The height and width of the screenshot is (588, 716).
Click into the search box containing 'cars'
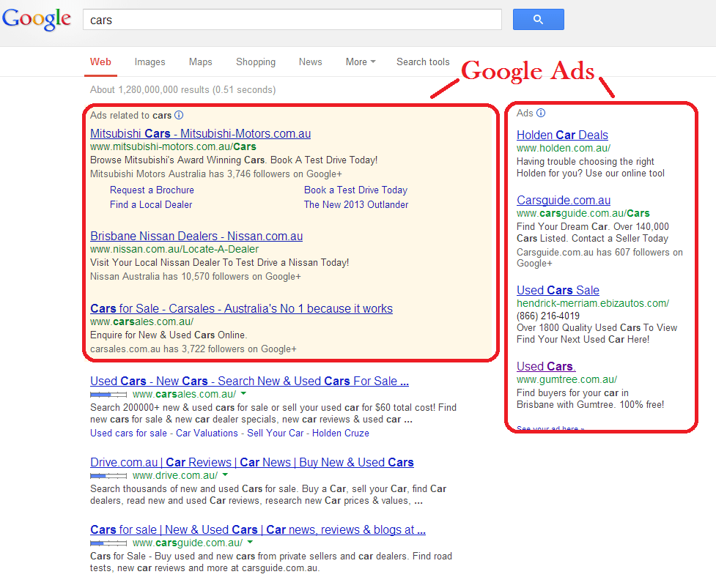(292, 20)
